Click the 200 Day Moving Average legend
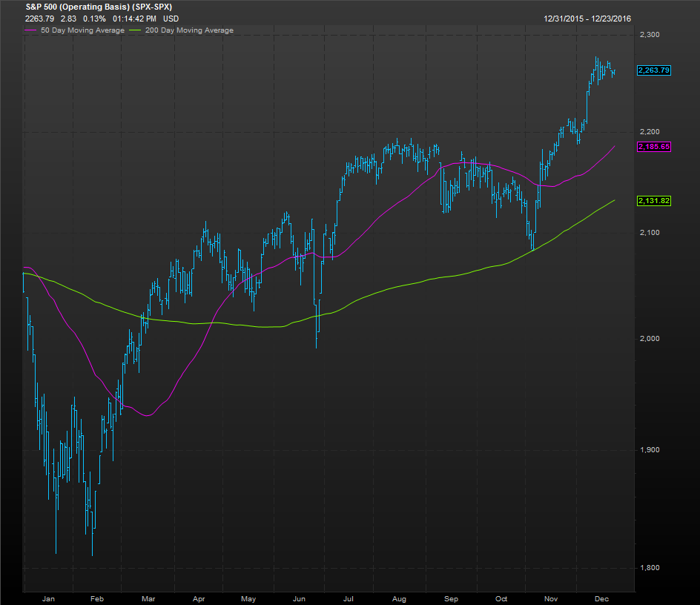Viewport: 700px width, 605px height. coord(189,30)
